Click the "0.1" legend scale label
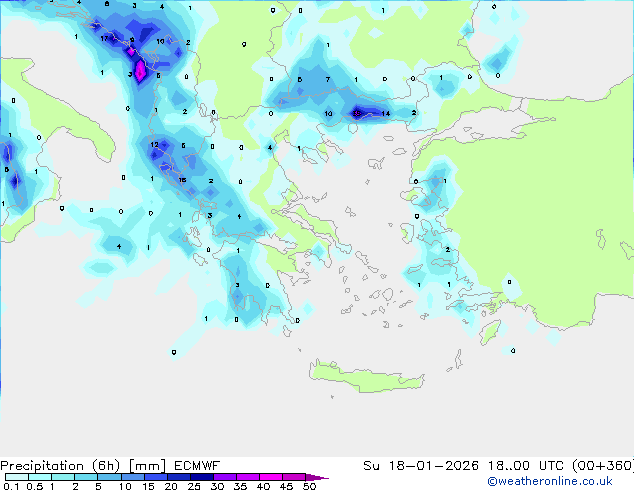This screenshot has height=490, width=634. (x=11, y=486)
